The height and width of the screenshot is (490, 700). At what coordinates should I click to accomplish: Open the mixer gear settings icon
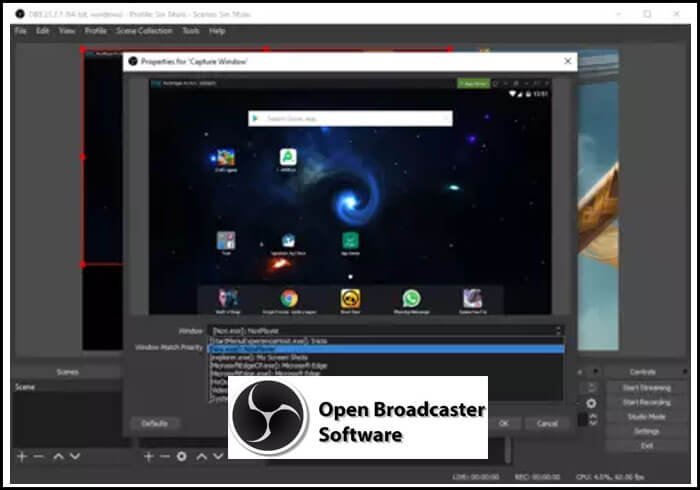591,403
